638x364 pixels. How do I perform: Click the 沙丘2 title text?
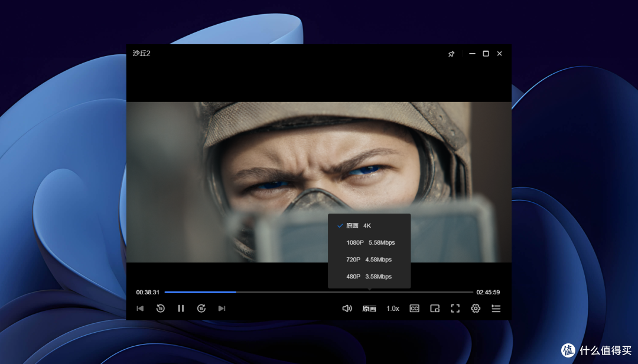(142, 53)
